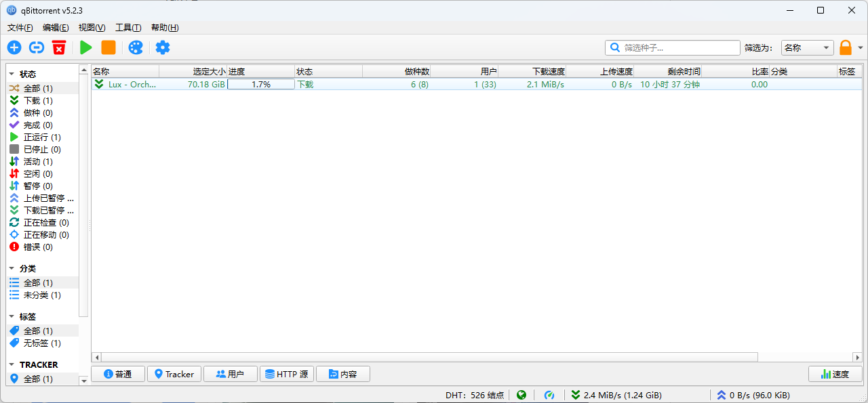The width and height of the screenshot is (868, 403).
Task: Show the 速度 graph button
Action: click(835, 374)
